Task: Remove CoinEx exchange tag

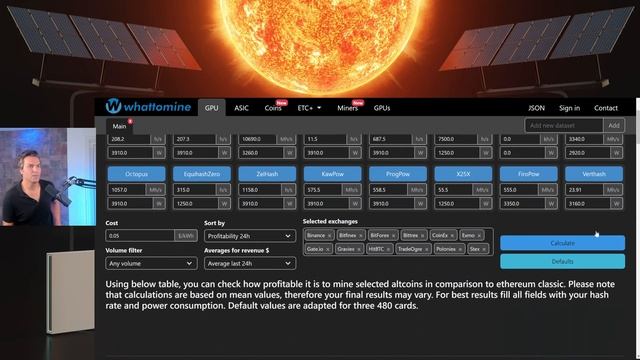Action: click(452, 236)
